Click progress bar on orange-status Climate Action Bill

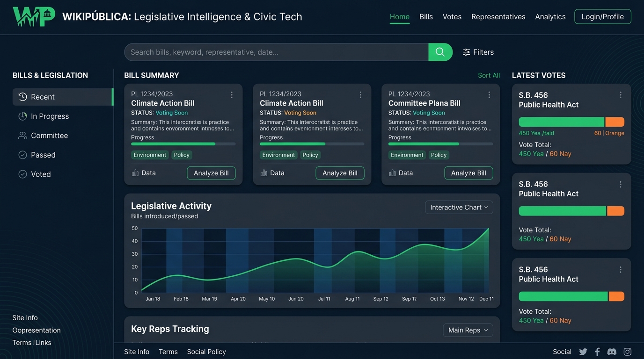[x=312, y=144]
